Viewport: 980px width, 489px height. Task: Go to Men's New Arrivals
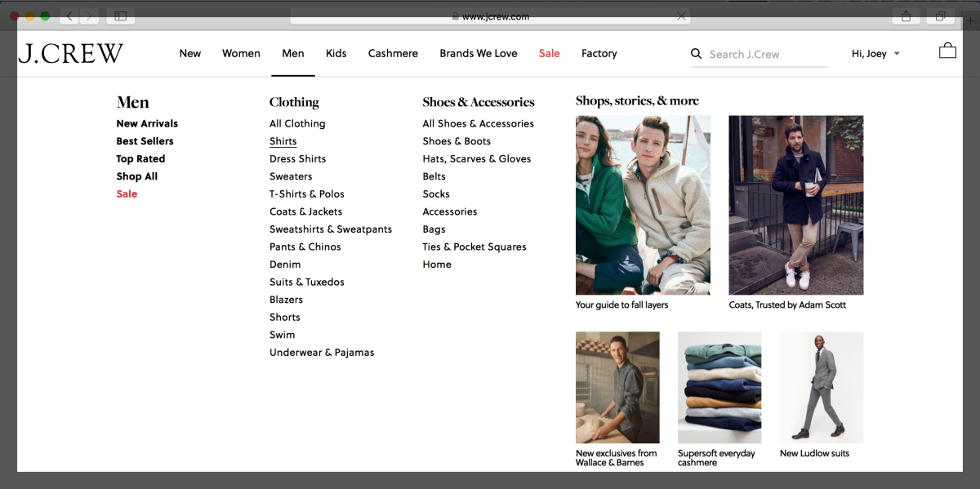pyautogui.click(x=147, y=123)
